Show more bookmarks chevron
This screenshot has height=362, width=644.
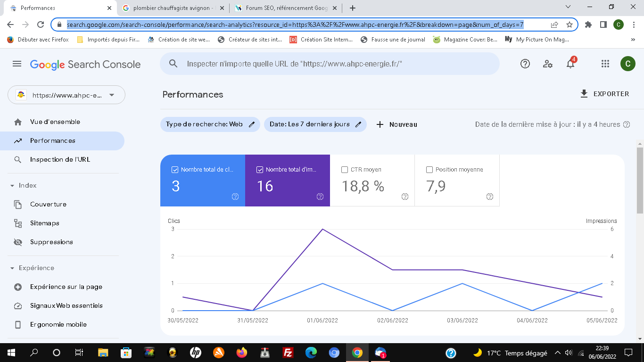[x=633, y=40]
